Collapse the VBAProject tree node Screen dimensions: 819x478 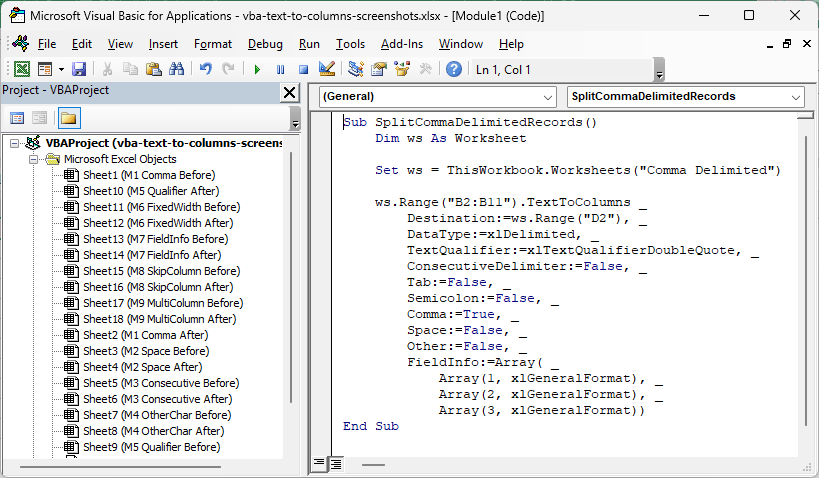tap(15, 143)
